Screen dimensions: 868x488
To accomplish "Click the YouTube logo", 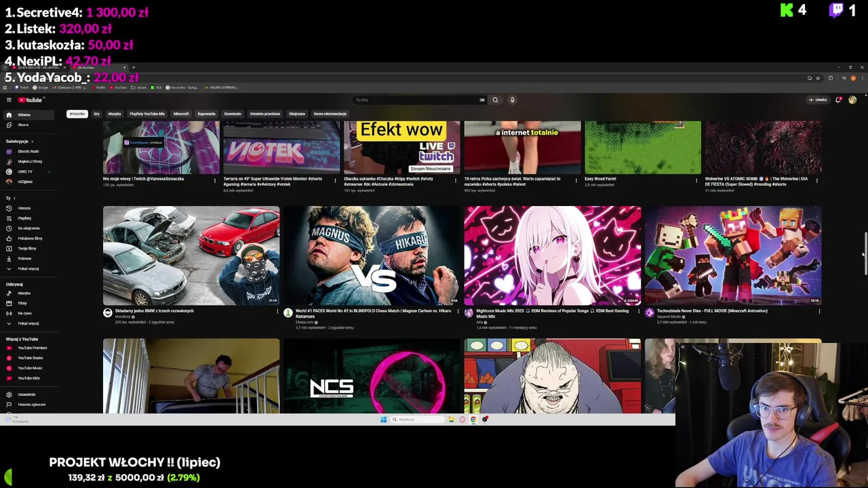I will coord(30,100).
